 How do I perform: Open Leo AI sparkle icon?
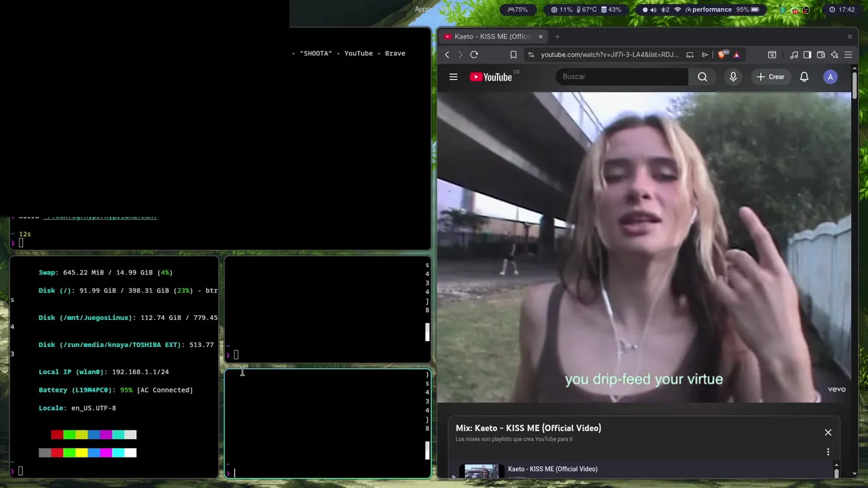click(x=834, y=55)
